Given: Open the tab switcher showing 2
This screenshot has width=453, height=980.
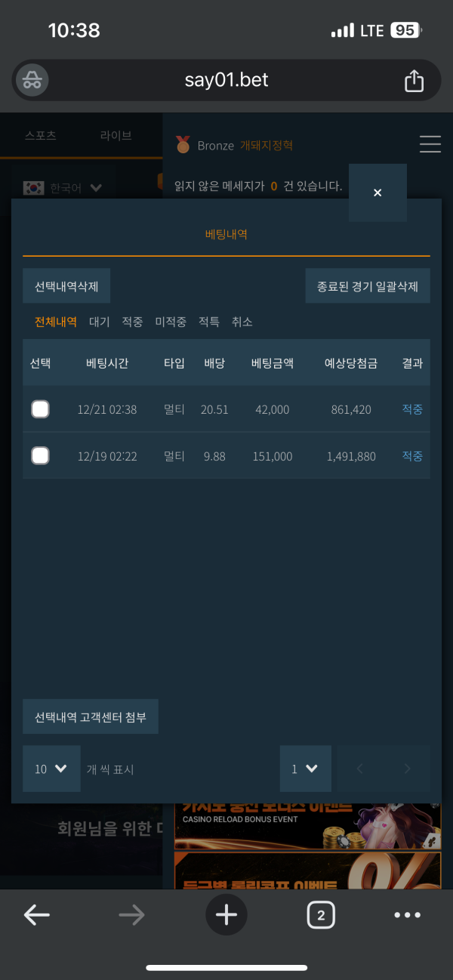Looking at the screenshot, I should pos(321,916).
